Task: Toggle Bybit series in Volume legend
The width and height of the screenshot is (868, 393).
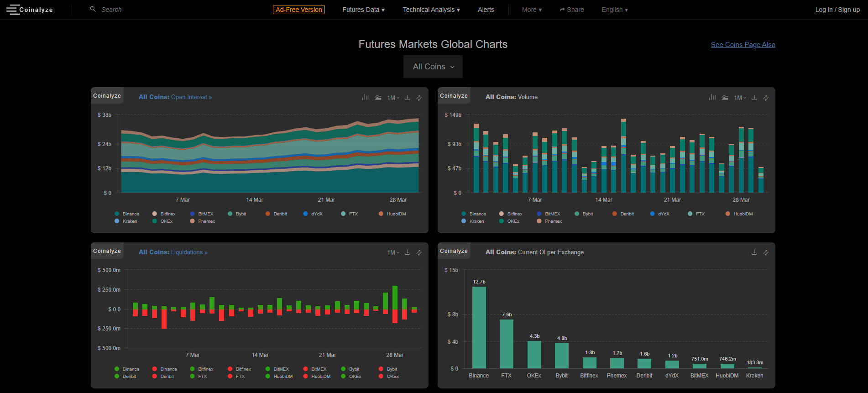Action: [x=584, y=214]
